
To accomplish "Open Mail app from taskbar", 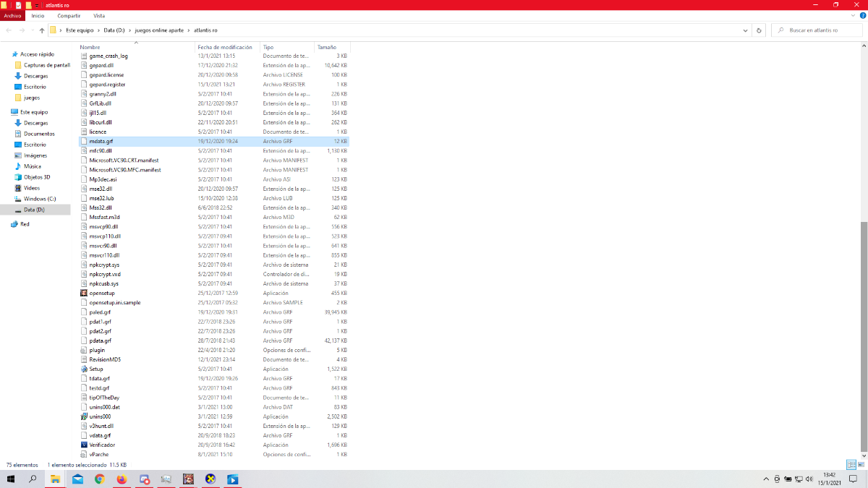I will point(77,479).
